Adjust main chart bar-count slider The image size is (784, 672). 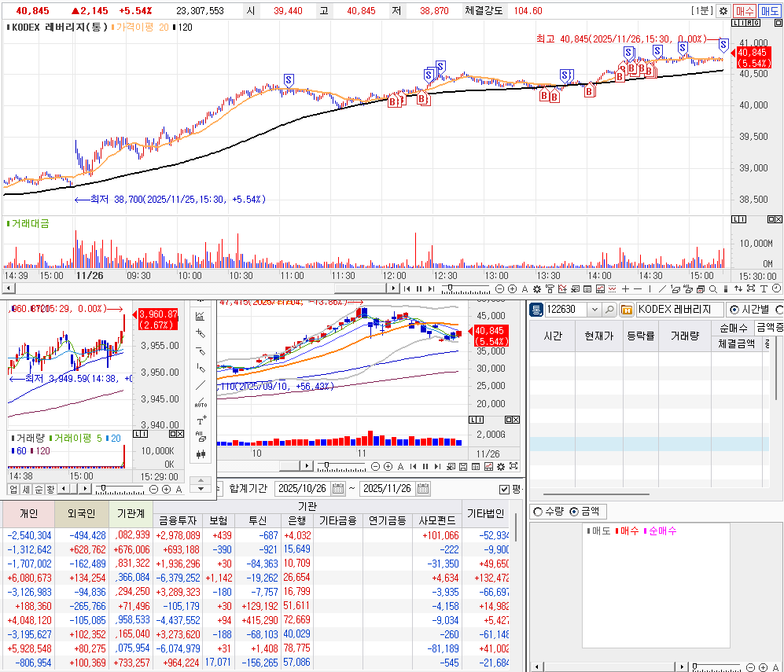tap(451, 288)
